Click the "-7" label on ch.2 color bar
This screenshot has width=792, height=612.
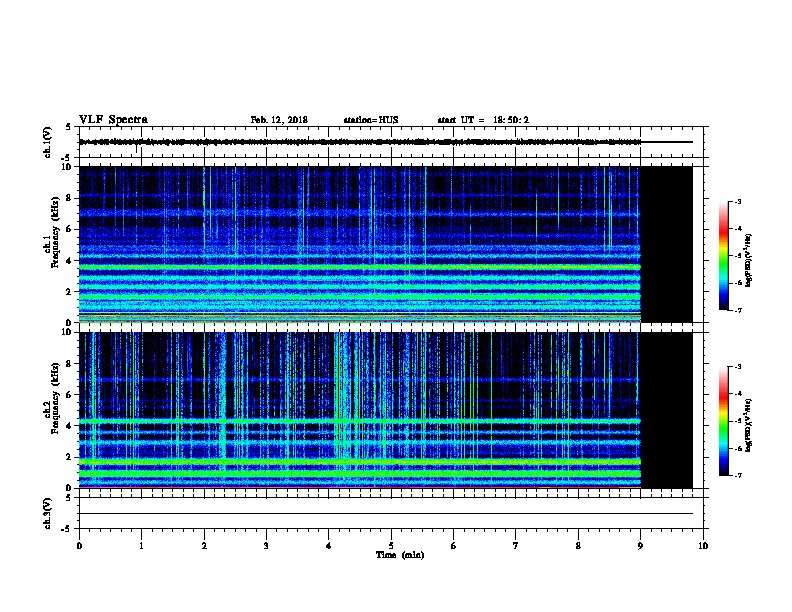[737, 475]
